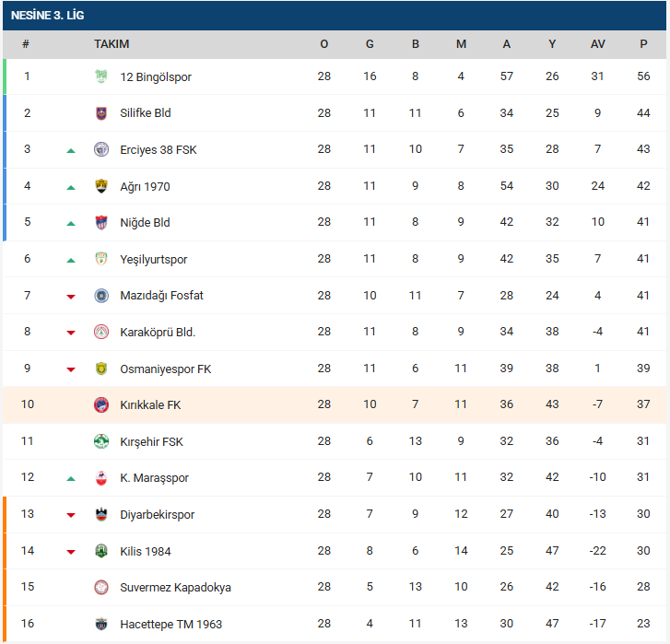
Task: Click the Kırıkkale FK team logo
Action: click(101, 404)
